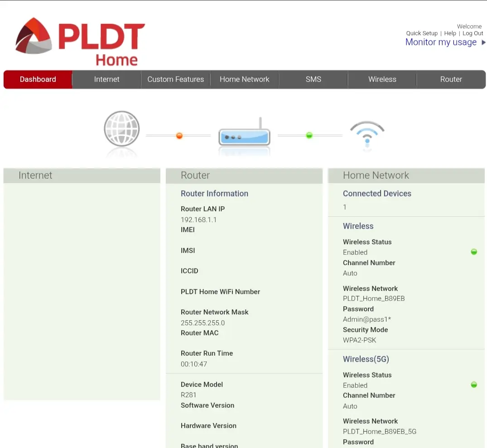Select the Wireless tab
Screen dimensions: 487x448
click(382, 80)
